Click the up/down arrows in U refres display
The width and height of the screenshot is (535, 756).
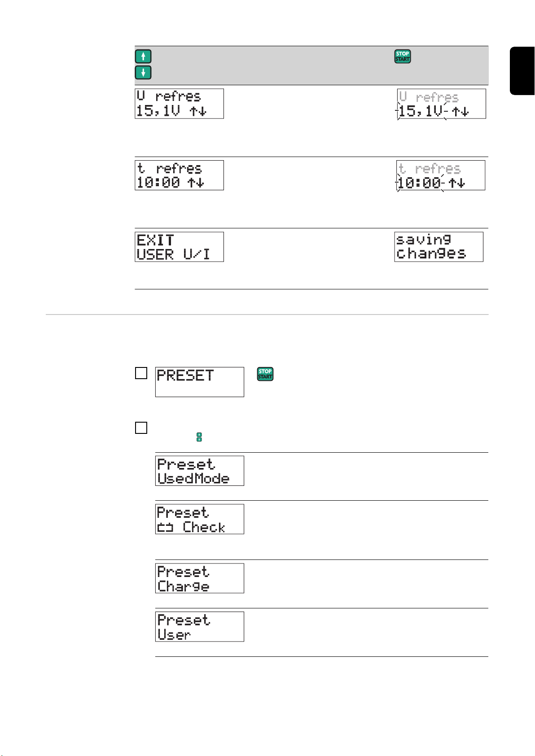(197, 111)
